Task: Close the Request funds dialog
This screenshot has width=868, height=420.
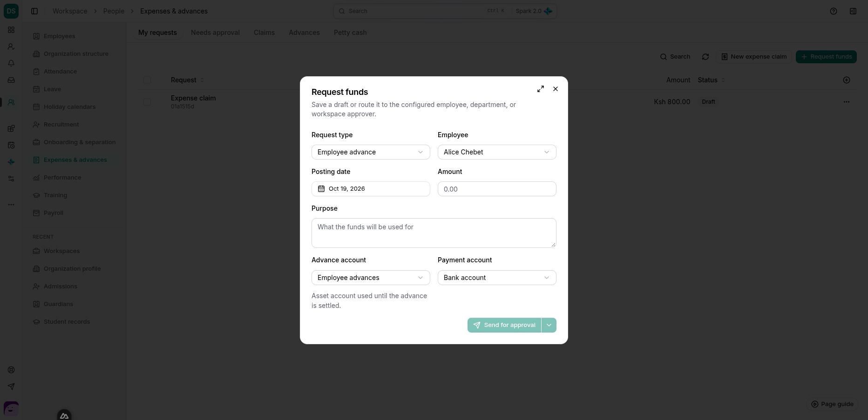Action: (556, 89)
